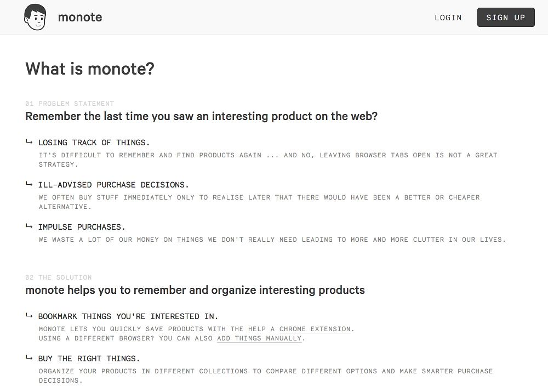
Task: Open the Chrome Extension link
Action: [x=315, y=329]
